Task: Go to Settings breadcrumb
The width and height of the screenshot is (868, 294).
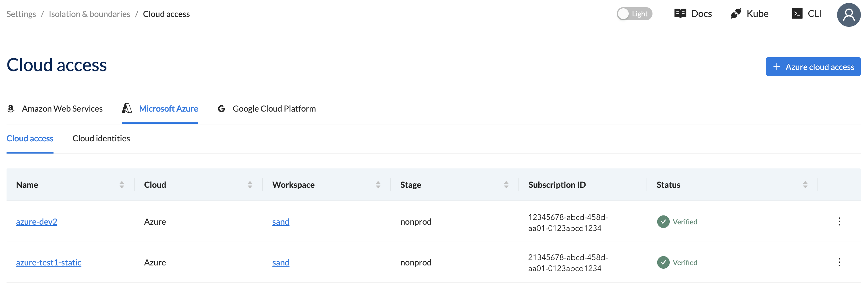Action: (x=21, y=14)
